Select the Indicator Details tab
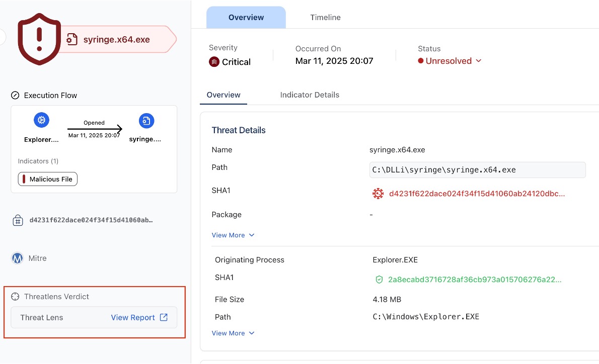Screen dimensions: 599x364 [x=310, y=95]
